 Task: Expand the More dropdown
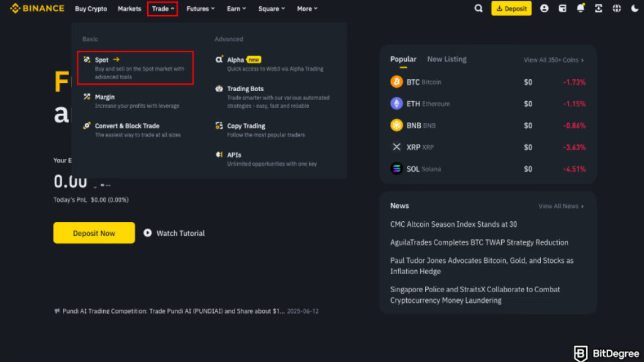(307, 9)
